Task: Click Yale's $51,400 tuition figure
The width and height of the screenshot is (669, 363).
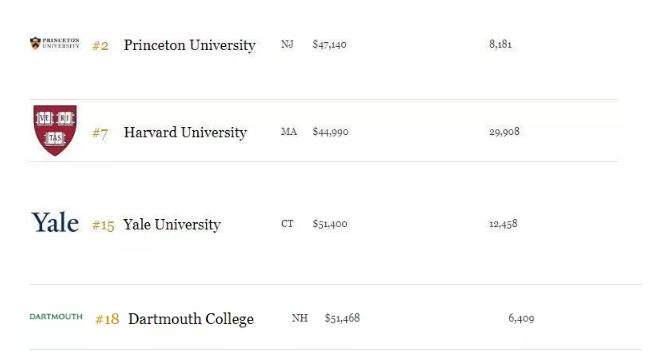Action: [330, 224]
